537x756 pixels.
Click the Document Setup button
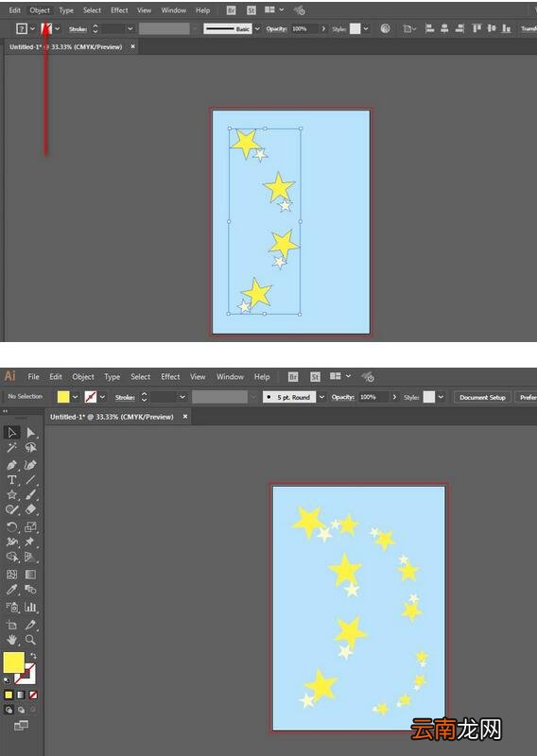tap(482, 397)
